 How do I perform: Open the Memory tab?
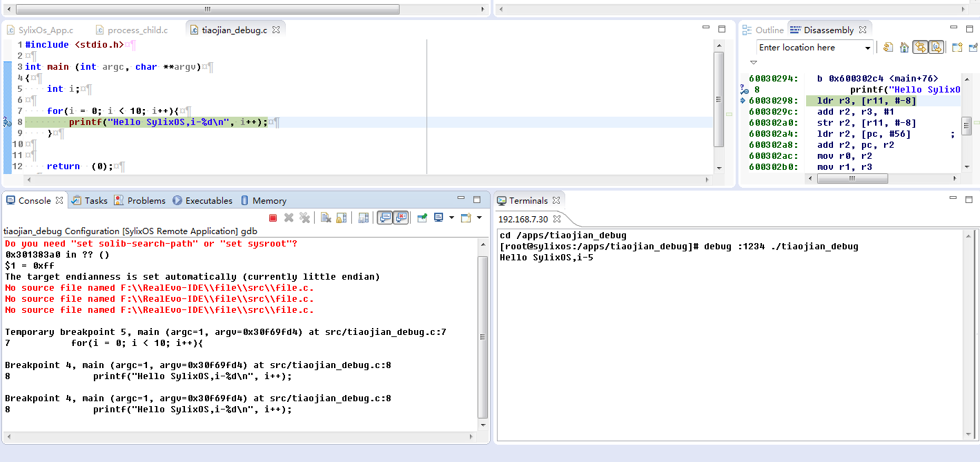[x=263, y=200]
